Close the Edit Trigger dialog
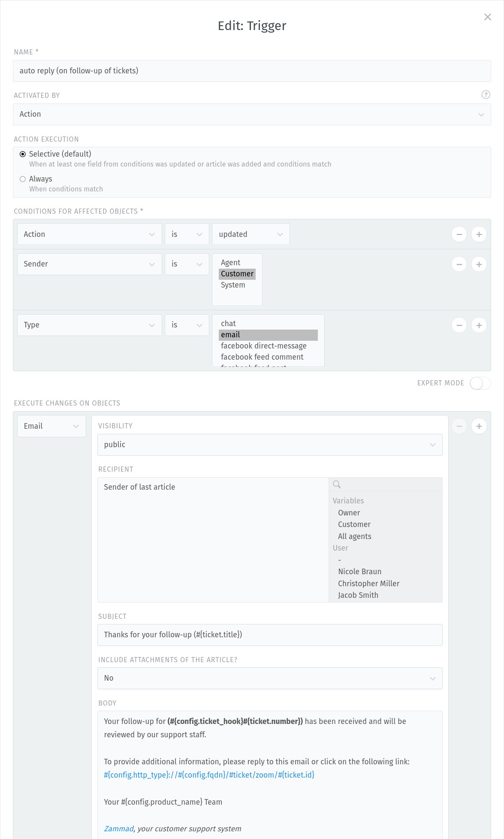Image resolution: width=504 pixels, height=839 pixels. (x=487, y=17)
